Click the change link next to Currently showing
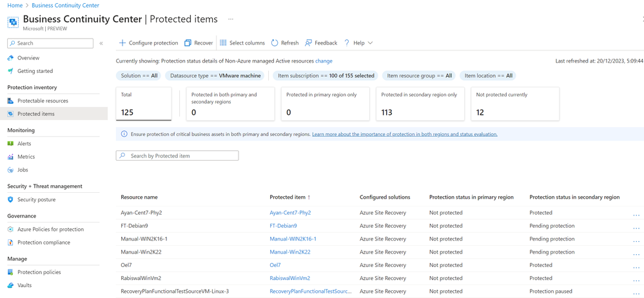This screenshot has width=644, height=298. pyautogui.click(x=324, y=61)
